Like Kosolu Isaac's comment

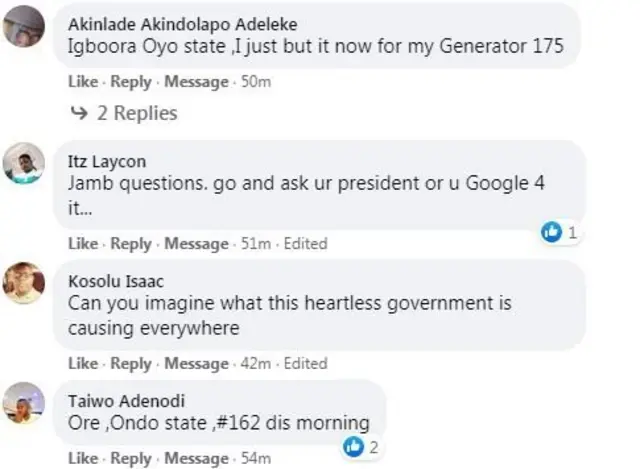coord(83,363)
